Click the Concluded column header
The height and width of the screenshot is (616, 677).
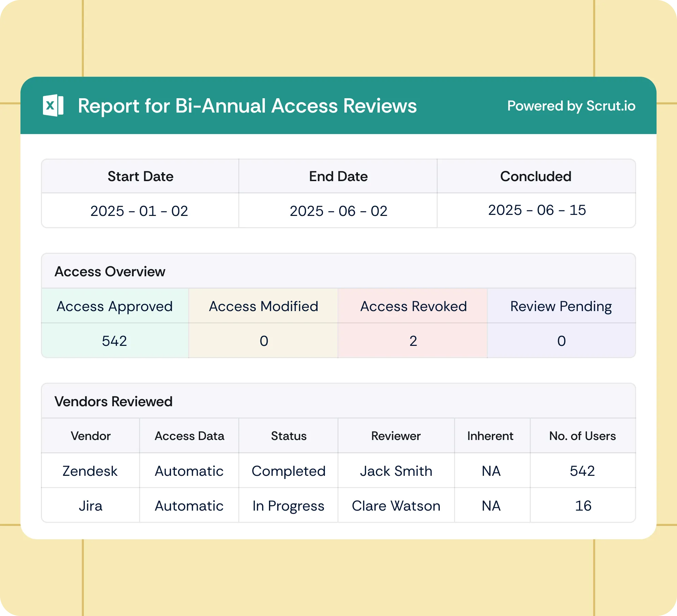coord(536,176)
